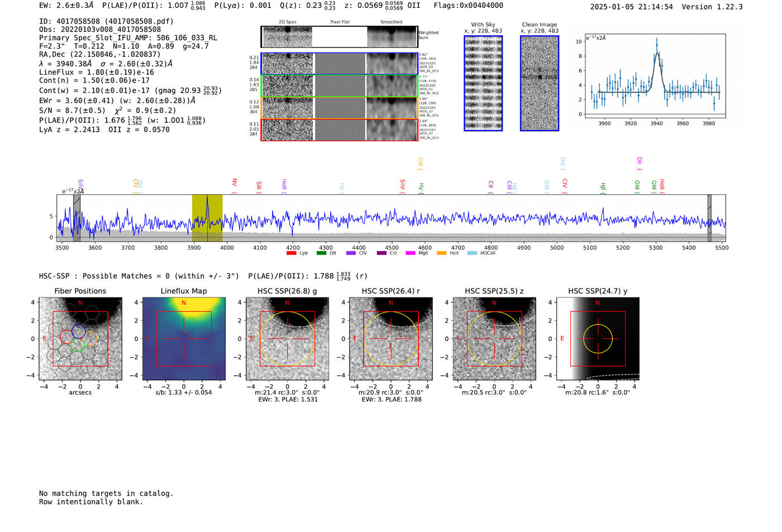Click the yellow highlighted region in full spectrum
This screenshot has width=782, height=532.
207,218
